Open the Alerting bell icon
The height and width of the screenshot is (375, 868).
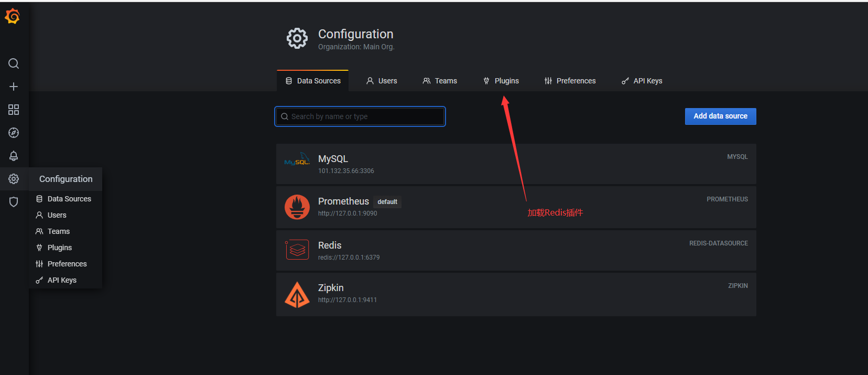pyautogui.click(x=14, y=156)
